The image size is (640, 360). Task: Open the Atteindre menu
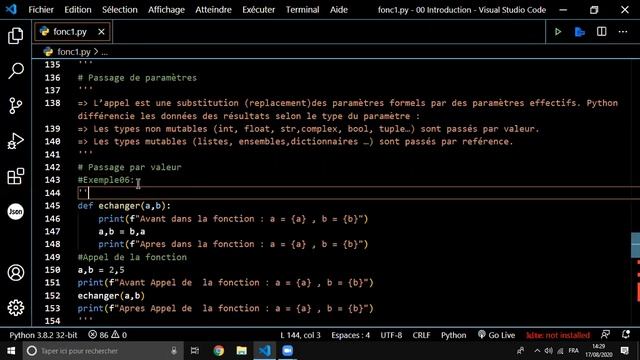213,9
